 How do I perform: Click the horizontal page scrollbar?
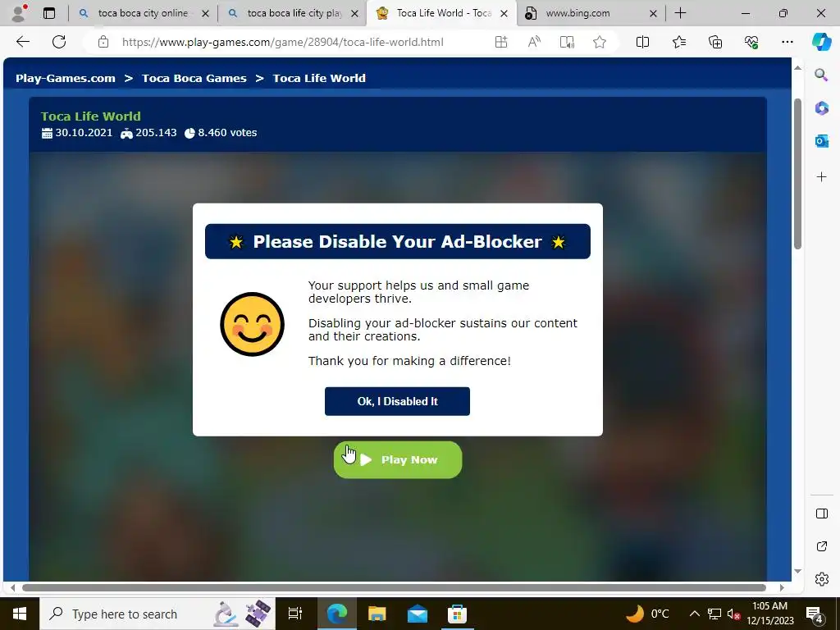[x=395, y=587]
